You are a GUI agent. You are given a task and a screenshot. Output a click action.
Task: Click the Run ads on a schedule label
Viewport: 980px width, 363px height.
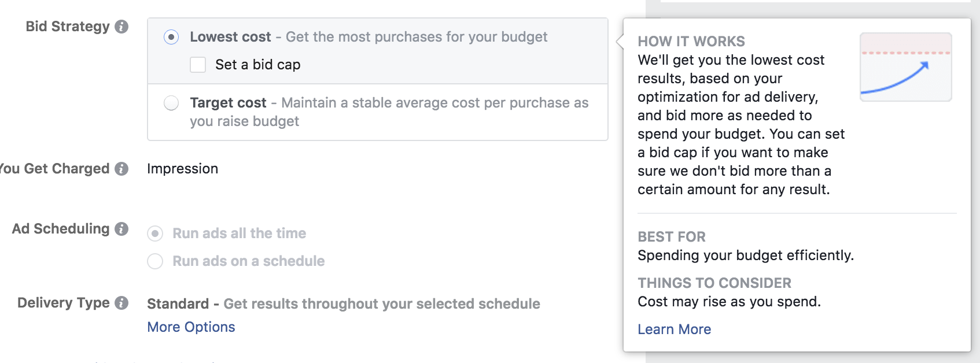coord(249,261)
